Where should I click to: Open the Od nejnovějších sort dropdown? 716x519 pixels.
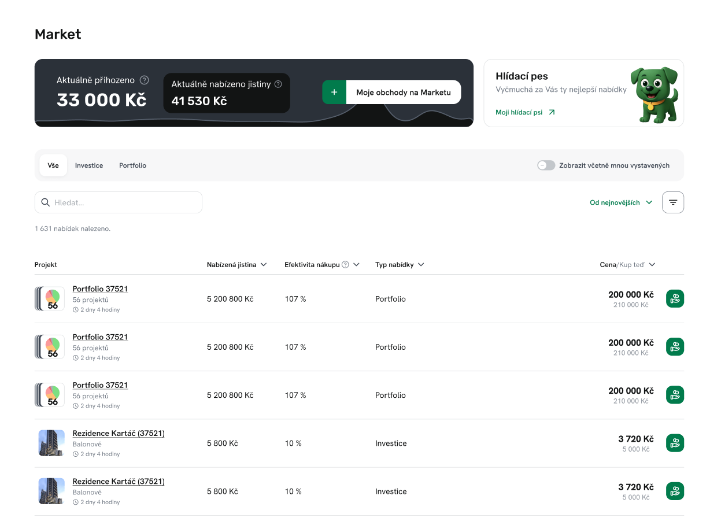(620, 202)
